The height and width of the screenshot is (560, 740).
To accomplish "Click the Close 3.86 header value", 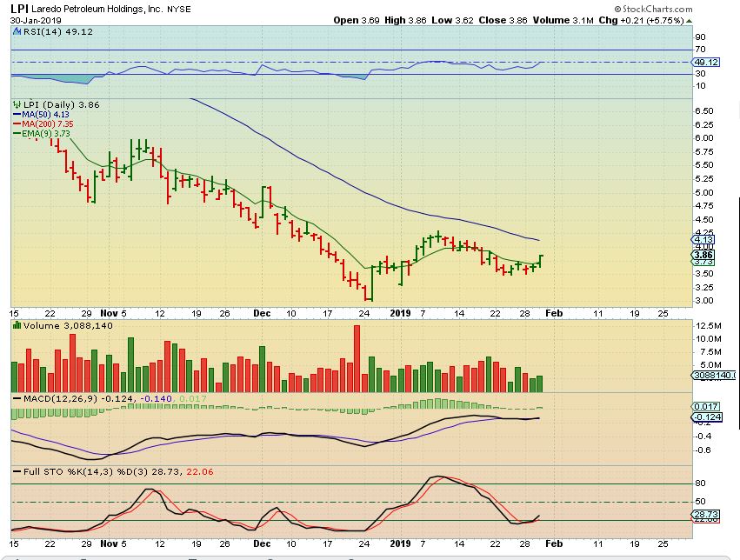I will click(x=503, y=20).
